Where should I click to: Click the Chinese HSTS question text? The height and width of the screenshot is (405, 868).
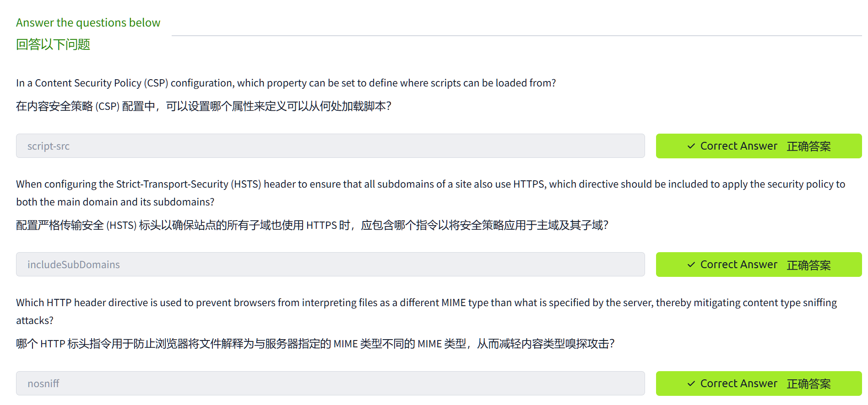click(x=312, y=225)
